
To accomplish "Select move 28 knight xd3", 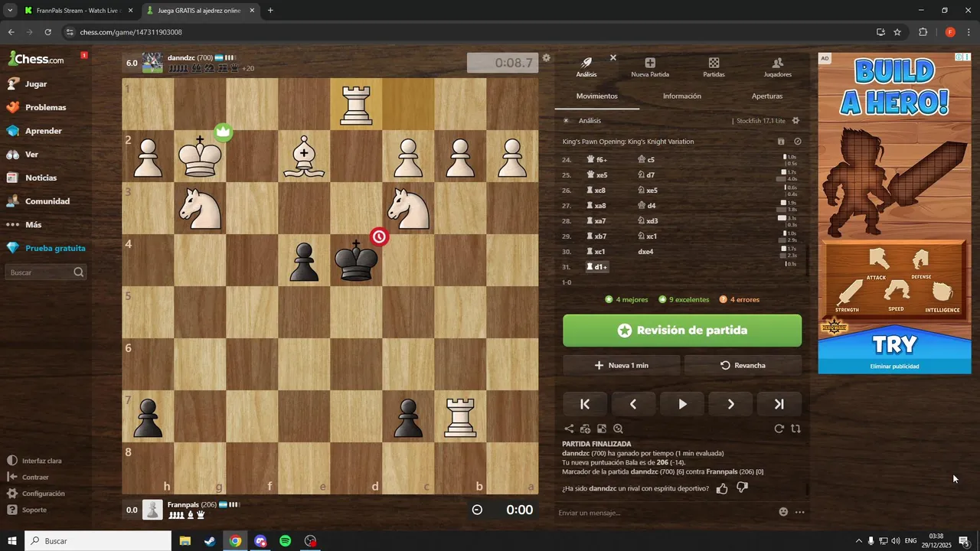I will point(648,221).
